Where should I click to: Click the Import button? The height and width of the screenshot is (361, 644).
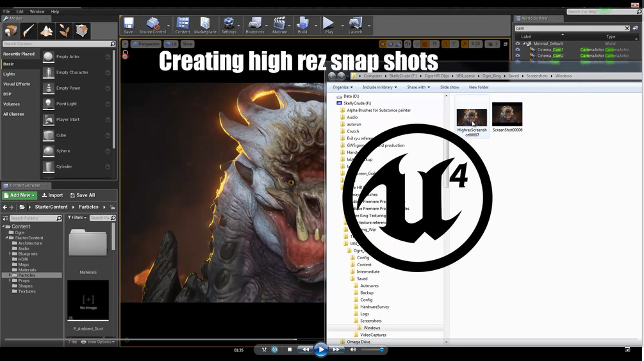pos(52,195)
